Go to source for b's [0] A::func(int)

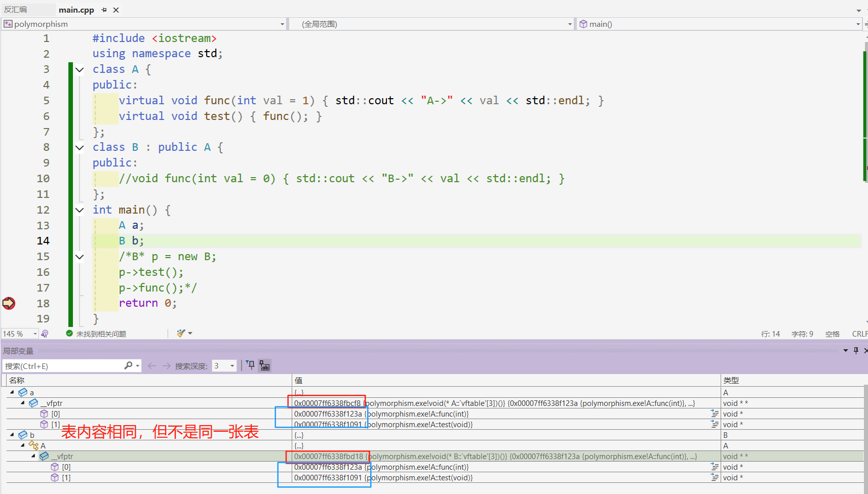click(715, 467)
